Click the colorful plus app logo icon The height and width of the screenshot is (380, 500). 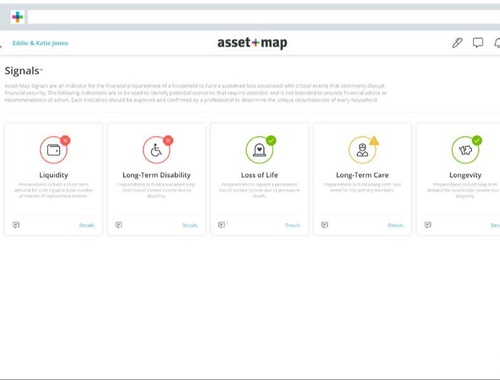pos(17,17)
